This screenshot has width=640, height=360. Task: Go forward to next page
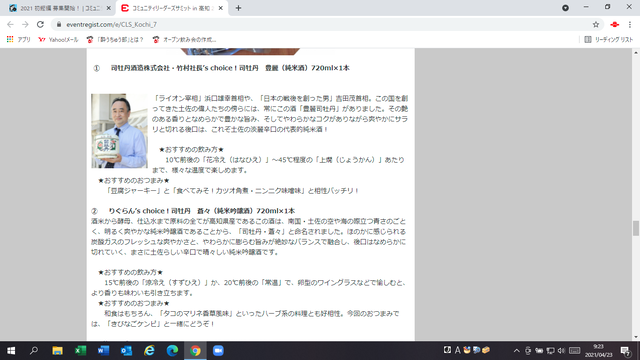coord(25,24)
